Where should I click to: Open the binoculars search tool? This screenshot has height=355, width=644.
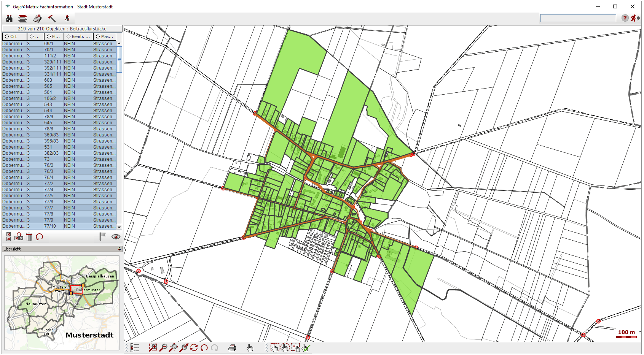tap(10, 18)
